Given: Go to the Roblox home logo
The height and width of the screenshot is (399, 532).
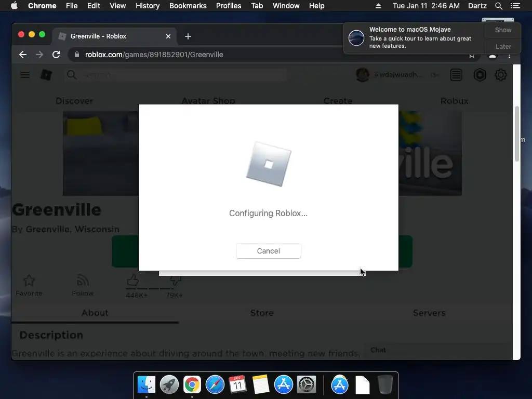Looking at the screenshot, I should tap(46, 75).
